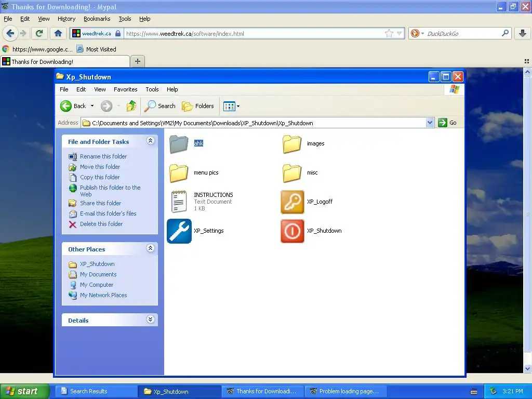Click the Mypal URL address field

[x=255, y=34]
